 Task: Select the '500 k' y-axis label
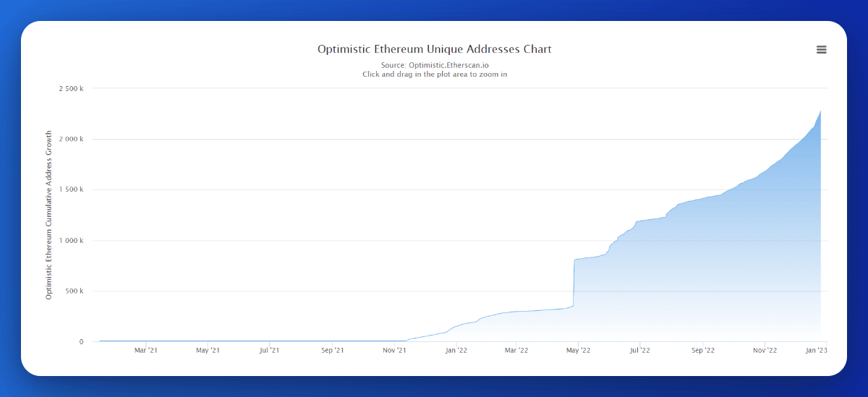74,291
